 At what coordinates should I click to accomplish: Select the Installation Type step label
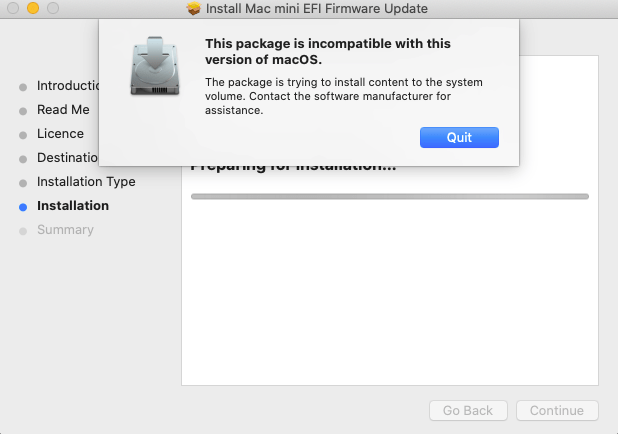point(86,182)
